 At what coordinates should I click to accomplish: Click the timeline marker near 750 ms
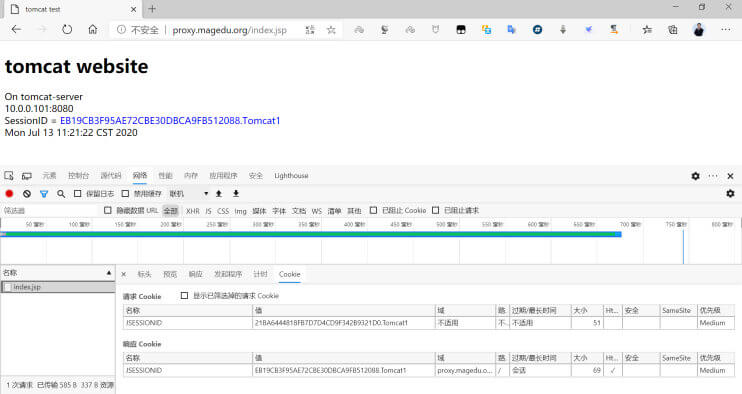click(683, 246)
